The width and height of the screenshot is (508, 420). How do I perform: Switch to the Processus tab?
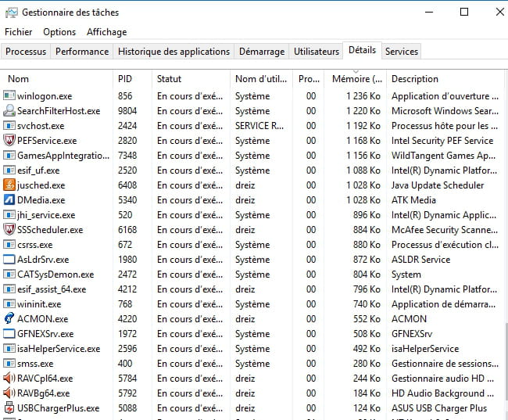(x=26, y=52)
